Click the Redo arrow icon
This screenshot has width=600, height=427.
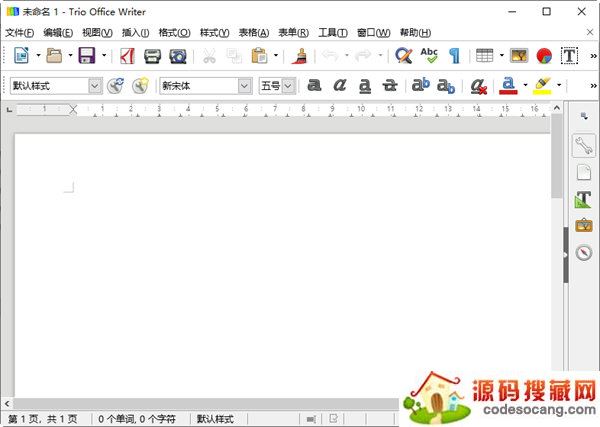pyautogui.click(x=363, y=56)
